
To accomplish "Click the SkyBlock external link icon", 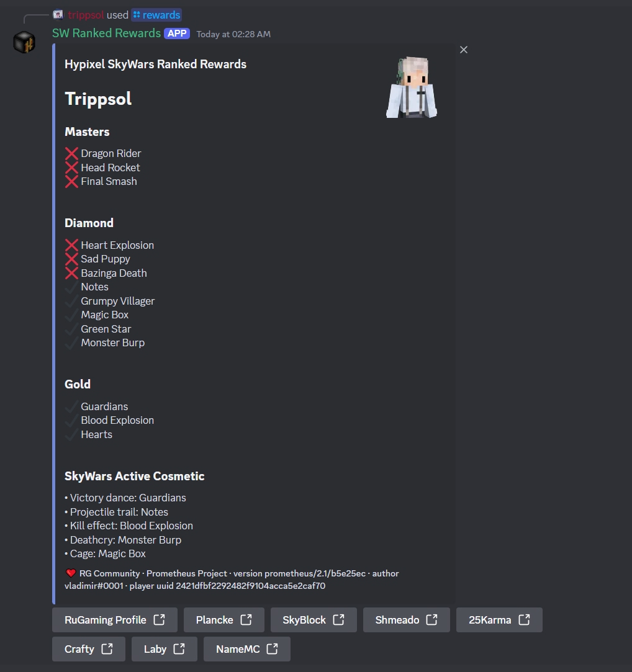I will pyautogui.click(x=338, y=620).
